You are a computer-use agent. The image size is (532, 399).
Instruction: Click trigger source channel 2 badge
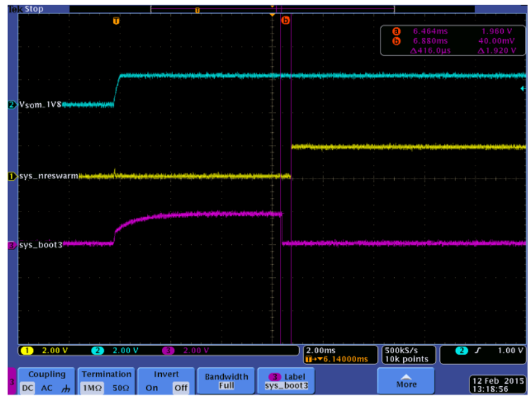[462, 351]
